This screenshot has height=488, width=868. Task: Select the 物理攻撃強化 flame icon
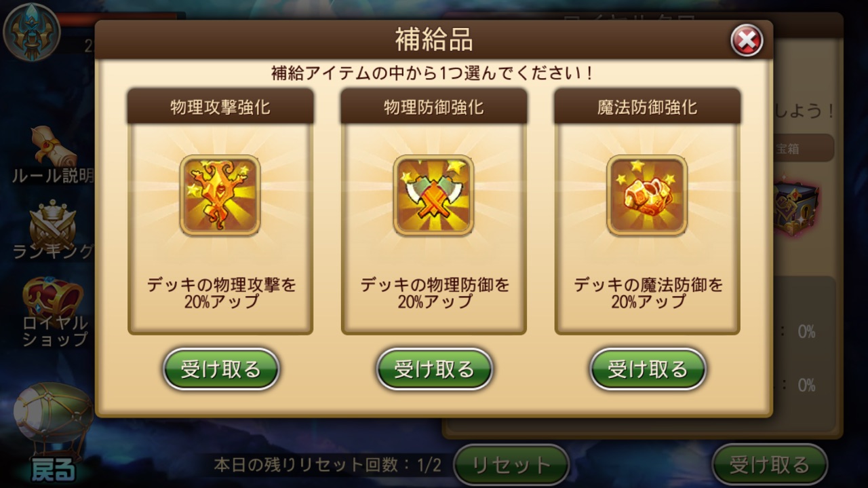tap(220, 195)
